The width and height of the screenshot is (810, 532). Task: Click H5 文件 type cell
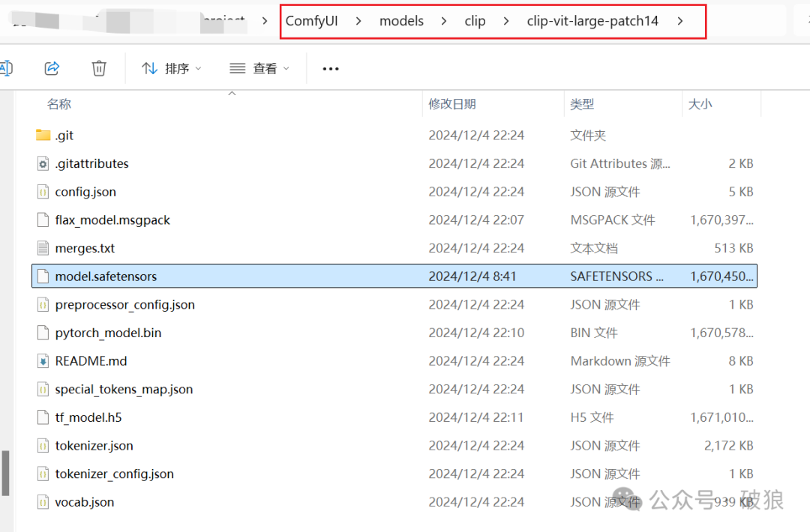pos(592,418)
